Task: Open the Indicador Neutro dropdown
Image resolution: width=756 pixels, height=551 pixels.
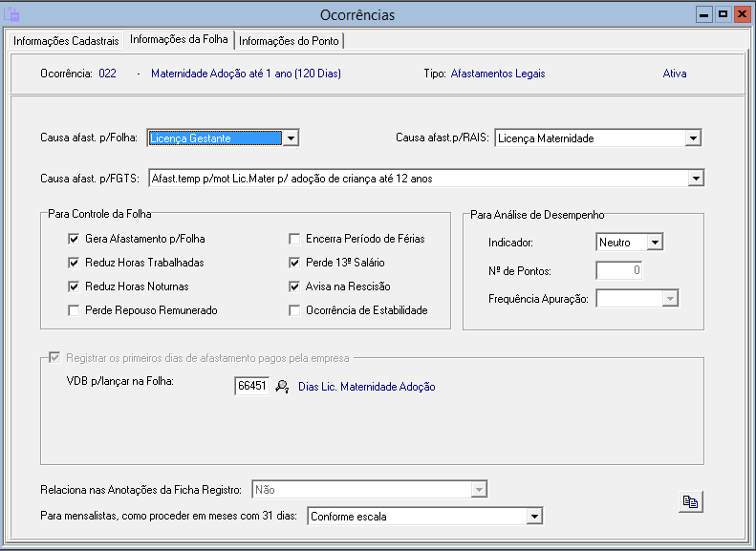Action: coord(655,243)
